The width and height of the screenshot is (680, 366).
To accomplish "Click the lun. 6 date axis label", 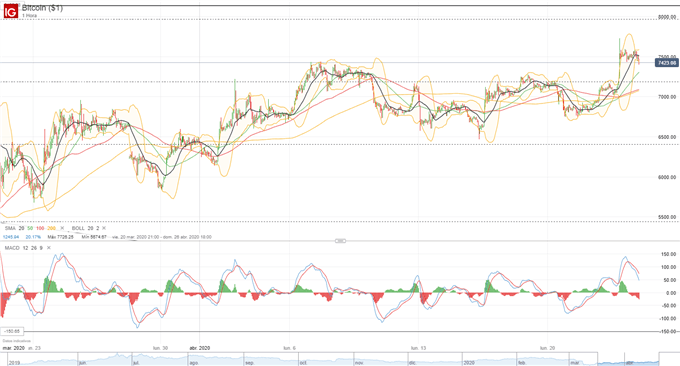I will click(289, 348).
